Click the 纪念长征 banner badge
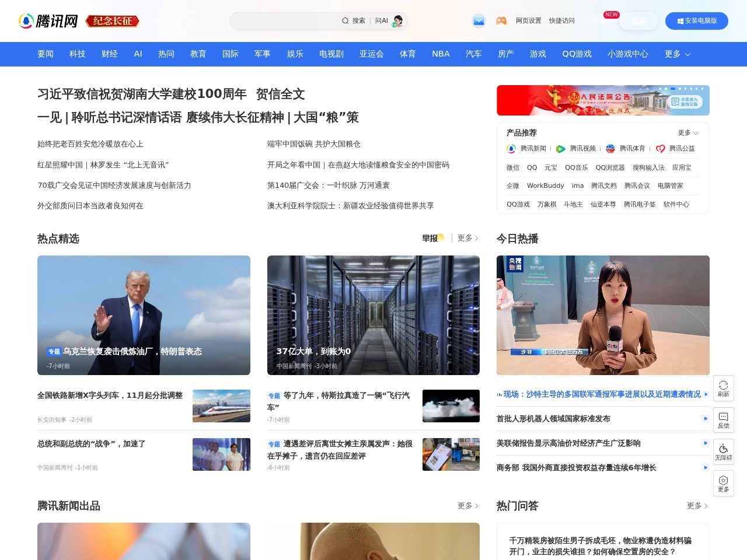The image size is (747, 560). coord(113,21)
